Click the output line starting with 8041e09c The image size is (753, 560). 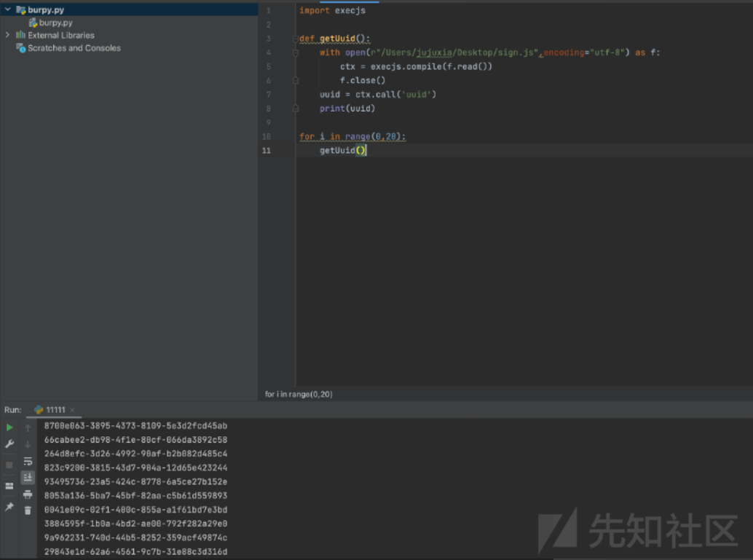[x=136, y=510]
